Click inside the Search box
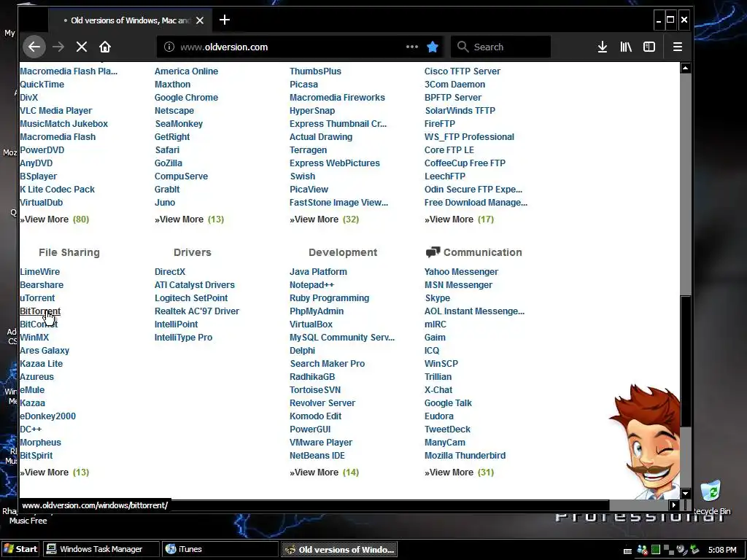Image resolution: width=747 pixels, height=560 pixels. [500, 47]
